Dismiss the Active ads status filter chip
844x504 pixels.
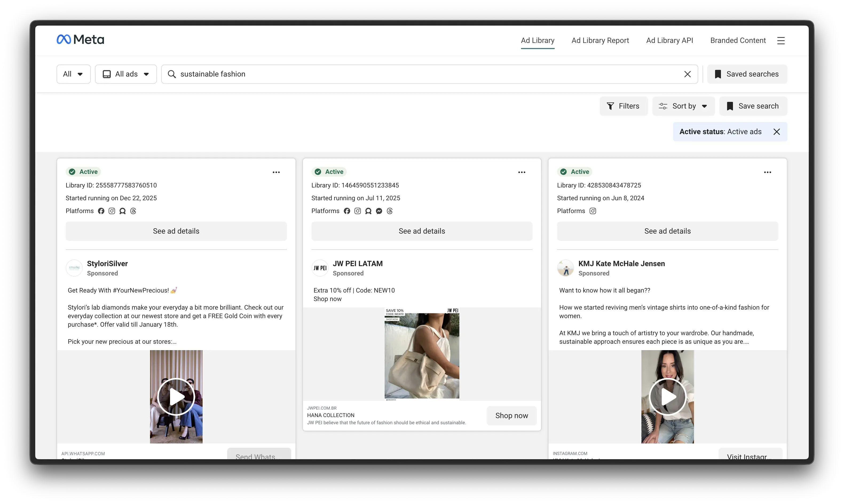[x=777, y=131]
